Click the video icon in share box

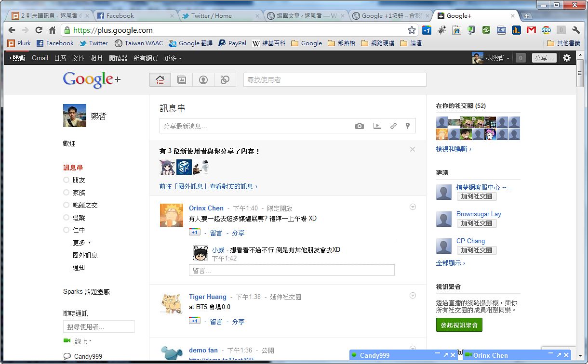coord(377,126)
